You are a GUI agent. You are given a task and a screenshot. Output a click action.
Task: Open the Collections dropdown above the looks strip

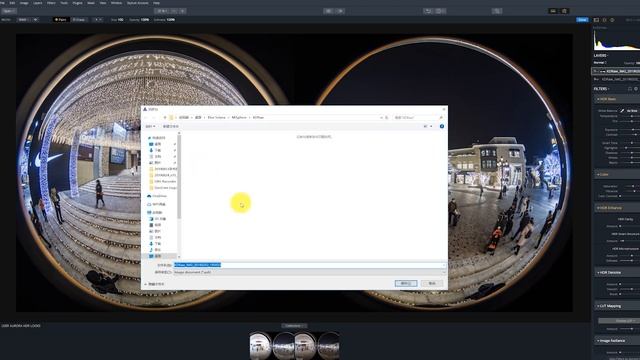click(x=293, y=326)
